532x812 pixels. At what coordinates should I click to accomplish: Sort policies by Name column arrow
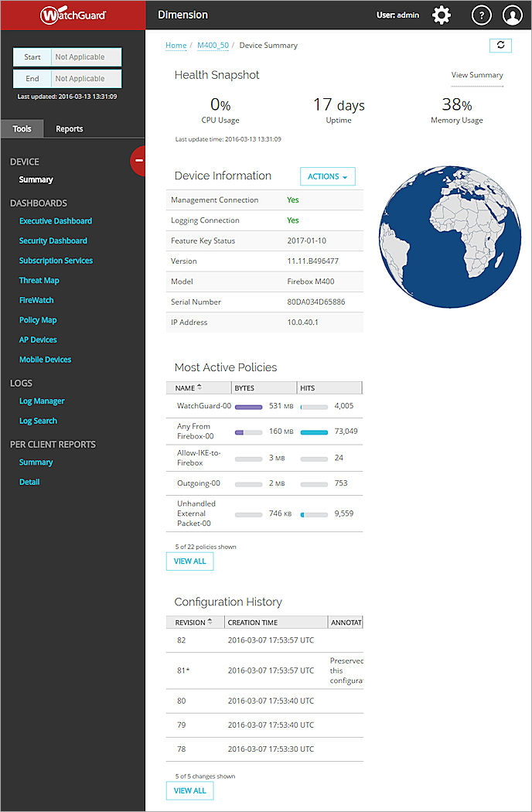(200, 387)
